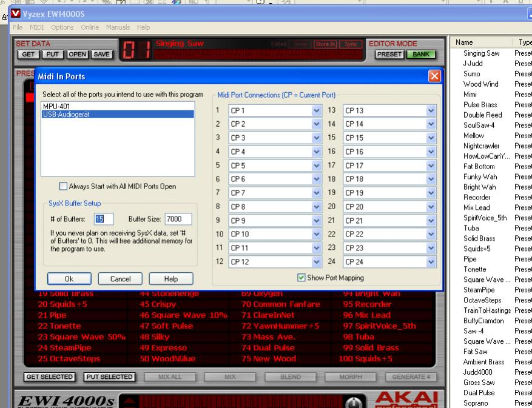
Task: Expand the CP 24 port connection dropdown
Action: tap(431, 262)
